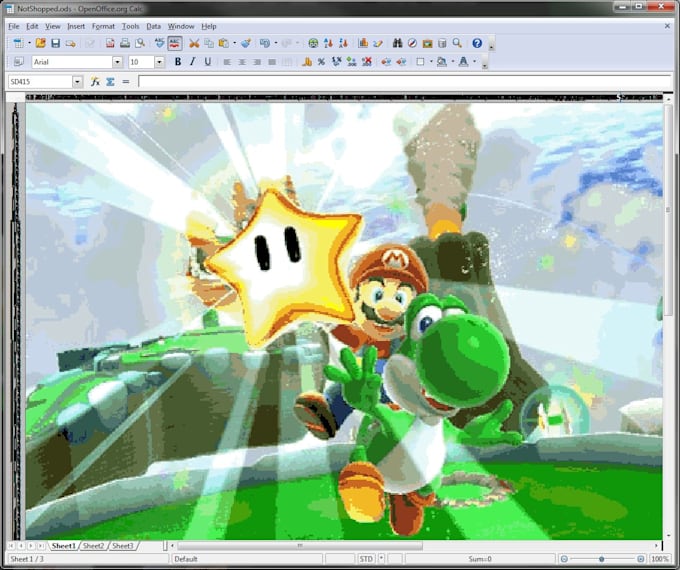680x570 pixels.
Task: Center cell text horizontally
Action: point(242,62)
